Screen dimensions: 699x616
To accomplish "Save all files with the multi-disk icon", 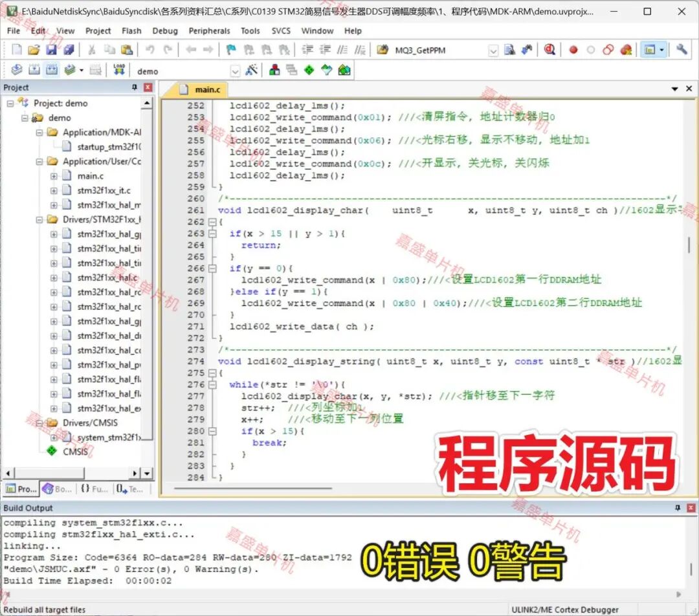I will coord(69,49).
